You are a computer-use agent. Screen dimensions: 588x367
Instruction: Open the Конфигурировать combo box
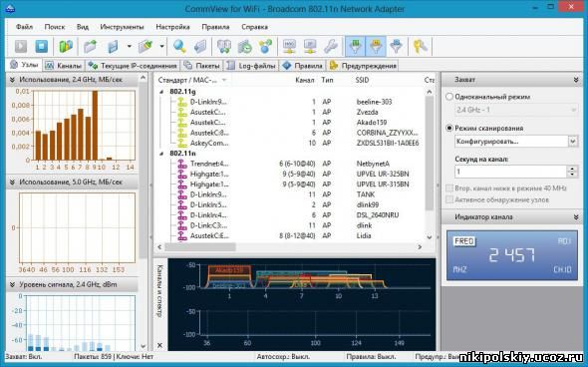(516, 142)
